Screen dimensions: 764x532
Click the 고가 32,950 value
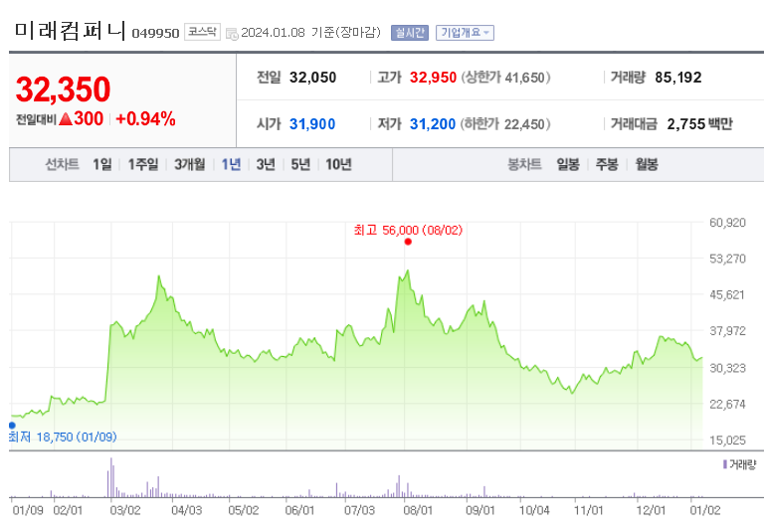(433, 78)
